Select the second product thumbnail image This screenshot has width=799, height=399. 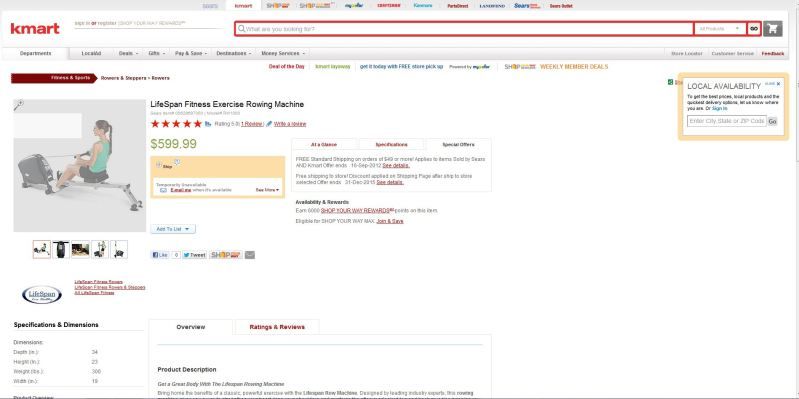(61, 250)
